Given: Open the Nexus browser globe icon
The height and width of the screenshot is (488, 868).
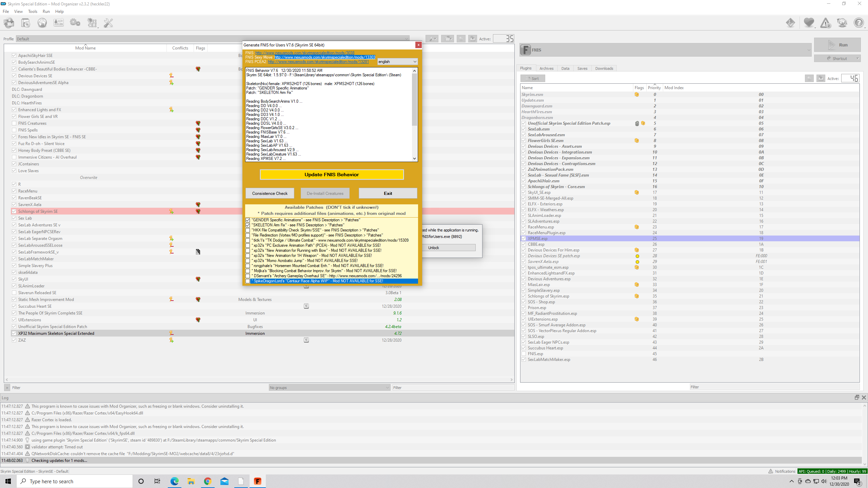Looking at the screenshot, I should click(42, 23).
